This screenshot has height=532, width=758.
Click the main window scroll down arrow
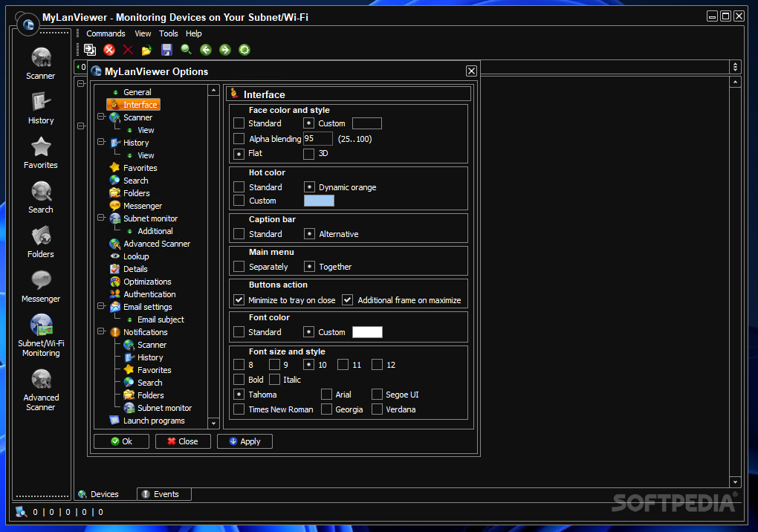click(x=735, y=481)
